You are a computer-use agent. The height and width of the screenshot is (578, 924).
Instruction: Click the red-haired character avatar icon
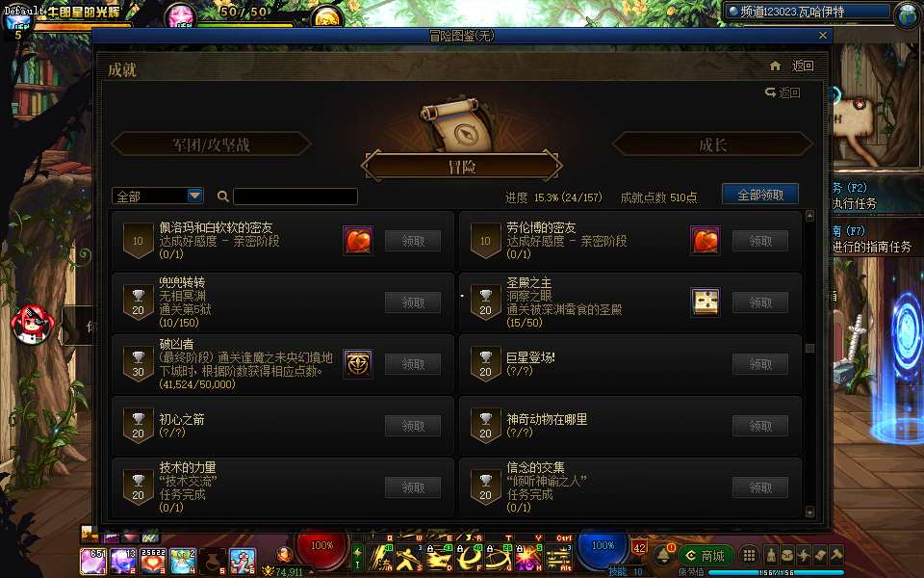pyautogui.click(x=33, y=324)
